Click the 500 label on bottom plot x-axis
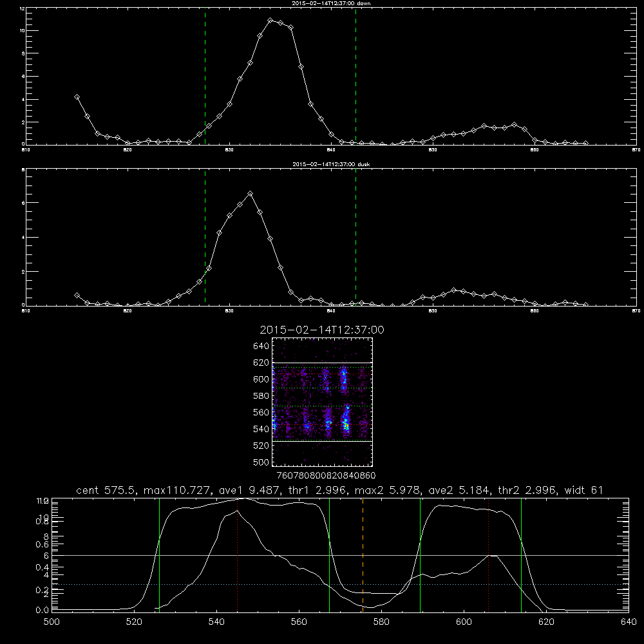The image size is (644, 644). pos(52,622)
